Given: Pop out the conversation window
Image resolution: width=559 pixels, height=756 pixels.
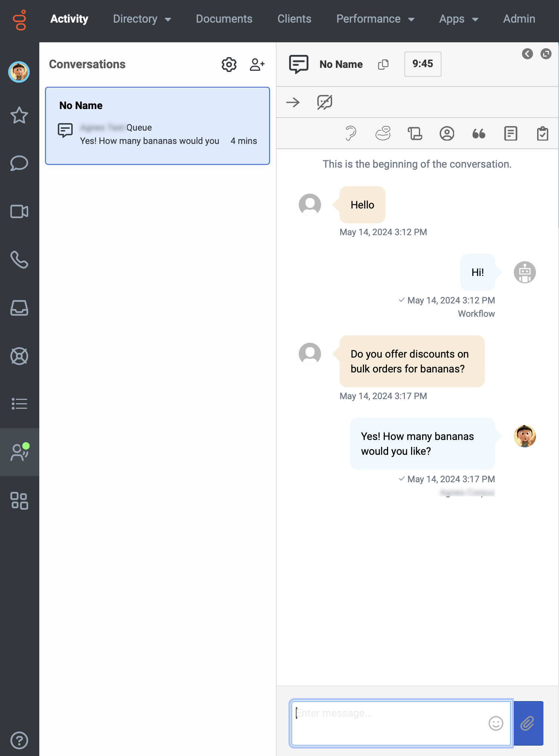Looking at the screenshot, I should click(546, 54).
